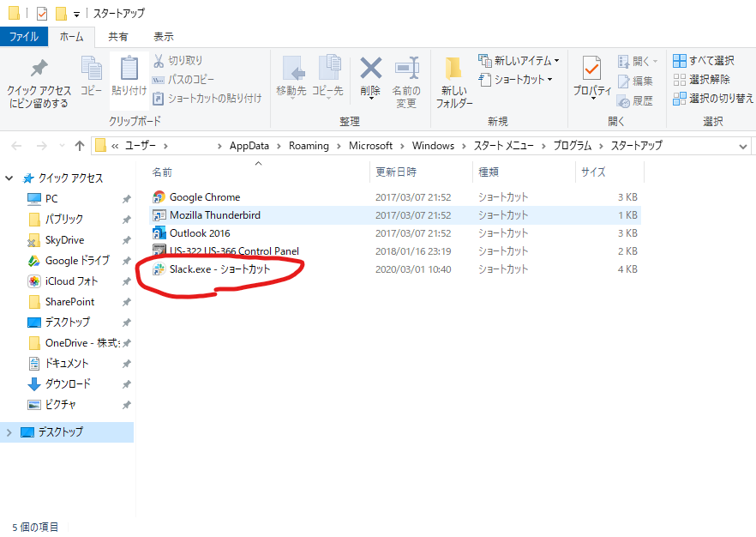Sort files by the 更新日時 column

click(396, 172)
